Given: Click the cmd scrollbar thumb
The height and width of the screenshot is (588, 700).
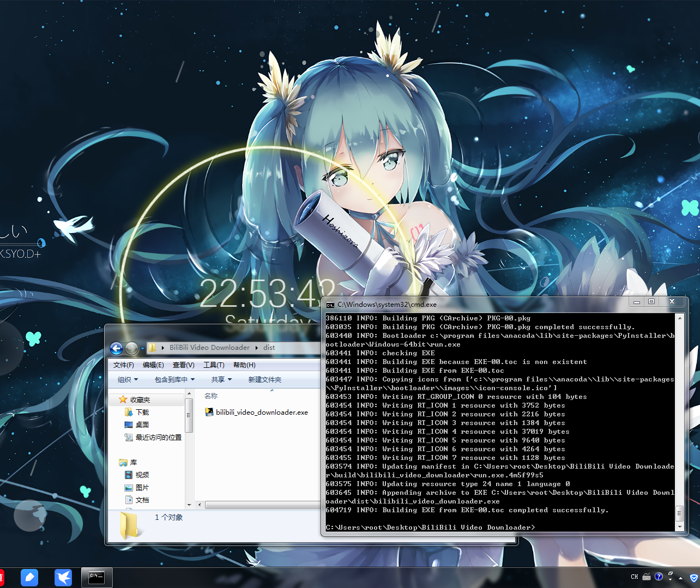Looking at the screenshot, I should (680, 513).
